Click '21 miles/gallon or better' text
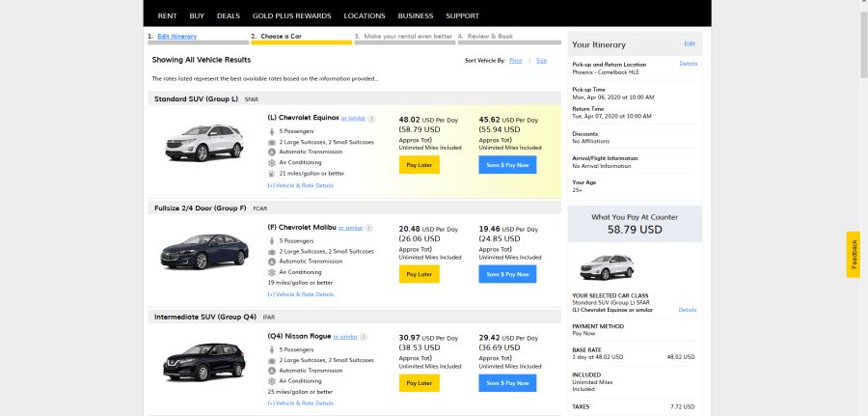 [x=312, y=174]
